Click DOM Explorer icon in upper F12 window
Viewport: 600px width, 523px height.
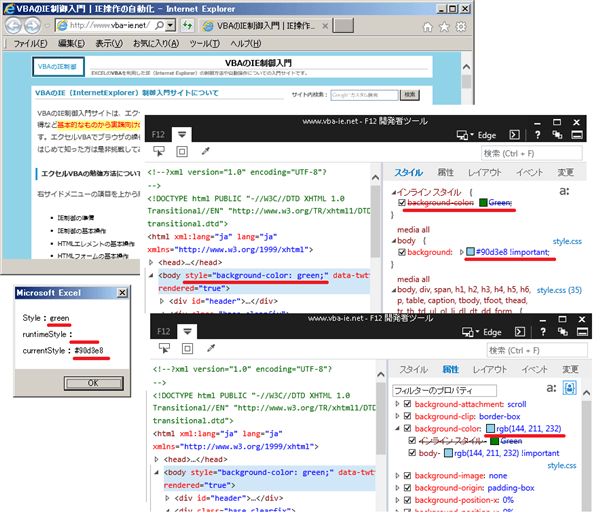click(x=182, y=134)
